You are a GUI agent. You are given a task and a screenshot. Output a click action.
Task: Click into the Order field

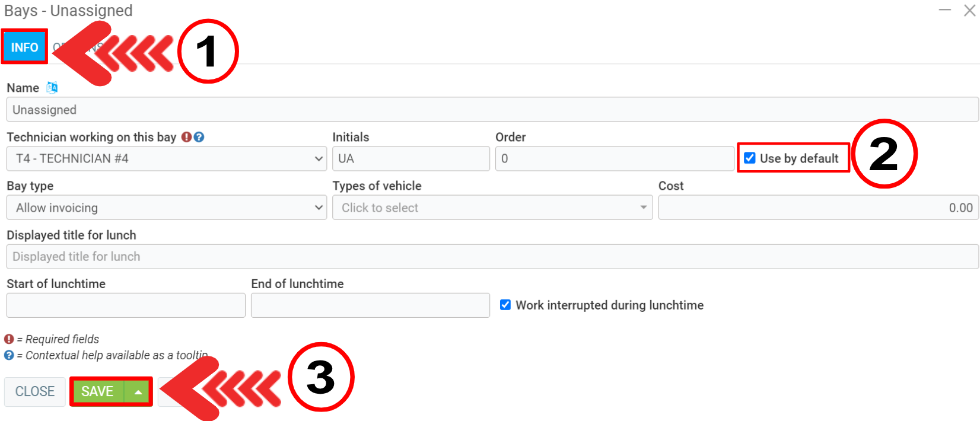[x=615, y=159]
